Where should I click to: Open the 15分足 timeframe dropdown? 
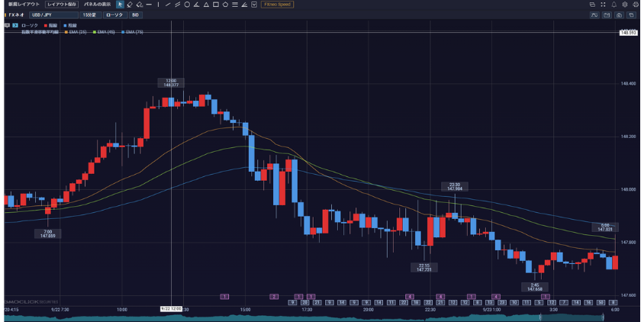click(x=89, y=14)
